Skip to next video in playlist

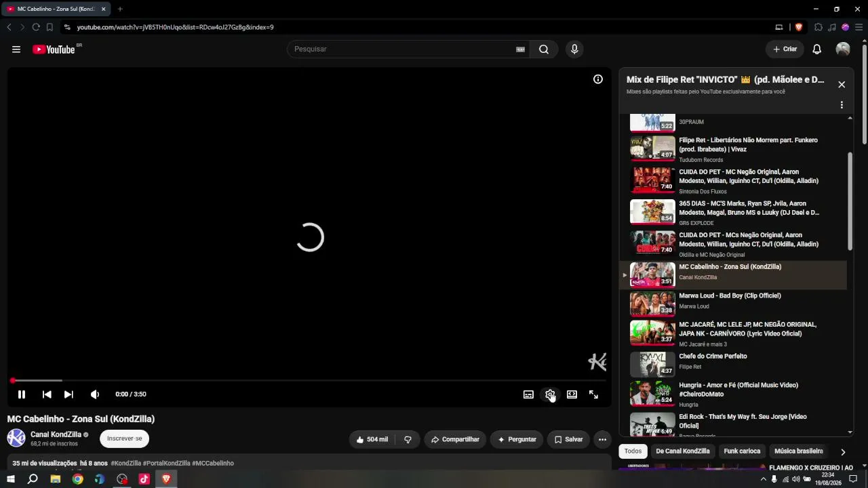[68, 394]
